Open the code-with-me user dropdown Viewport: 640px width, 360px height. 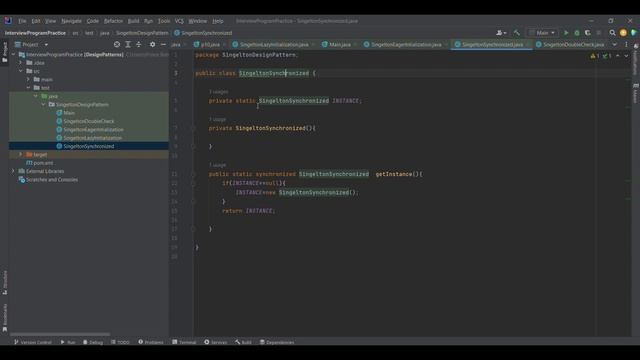[501, 33]
